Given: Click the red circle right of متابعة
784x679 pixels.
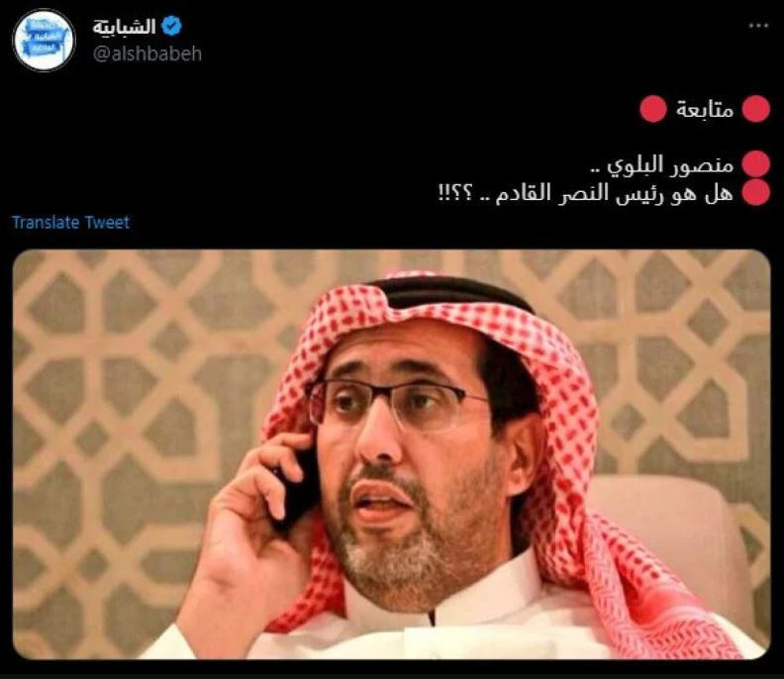Looking at the screenshot, I should pos(755,109).
